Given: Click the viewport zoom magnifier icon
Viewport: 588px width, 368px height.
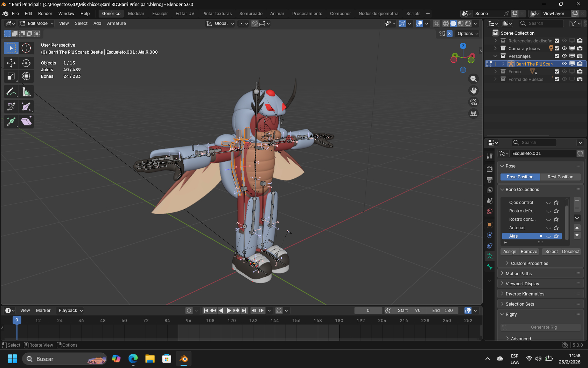Looking at the screenshot, I should [x=473, y=79].
